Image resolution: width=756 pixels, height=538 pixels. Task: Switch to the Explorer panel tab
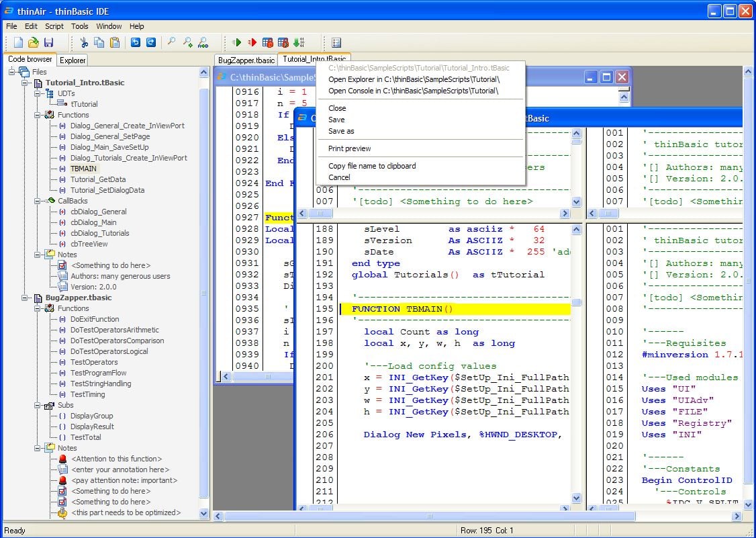coord(72,60)
